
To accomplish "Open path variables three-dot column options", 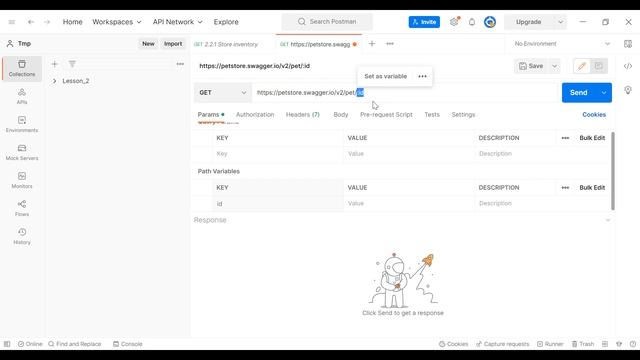I will [565, 188].
